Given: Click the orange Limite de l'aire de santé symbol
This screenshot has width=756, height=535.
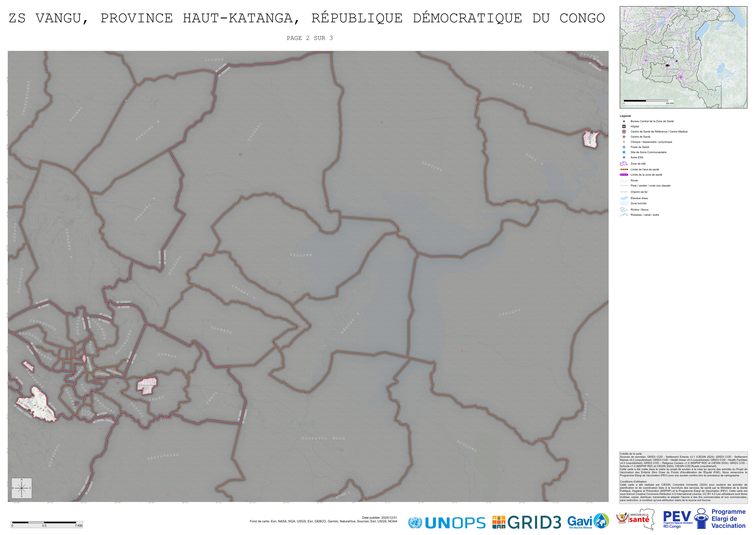Looking at the screenshot, I should click(x=624, y=170).
